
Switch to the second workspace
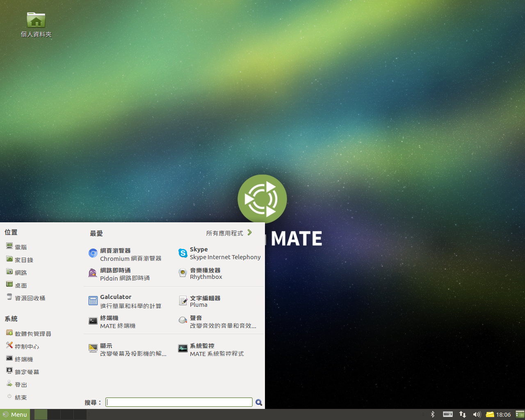click(54, 414)
